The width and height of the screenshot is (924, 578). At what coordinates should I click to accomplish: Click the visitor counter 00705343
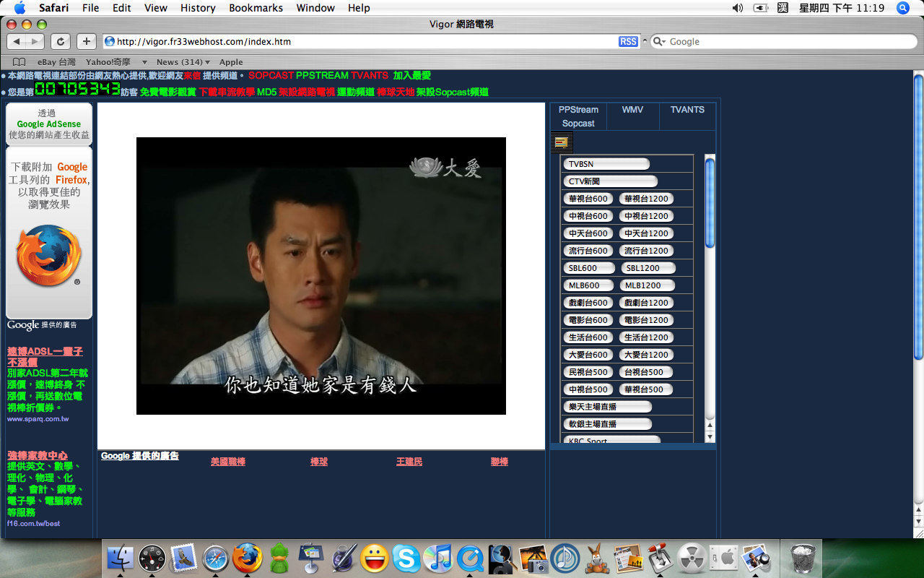click(77, 89)
